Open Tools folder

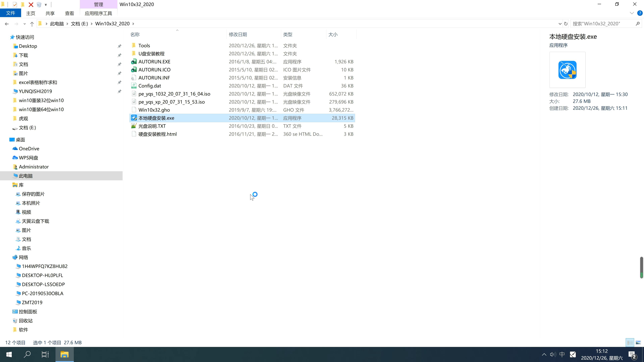144,45
